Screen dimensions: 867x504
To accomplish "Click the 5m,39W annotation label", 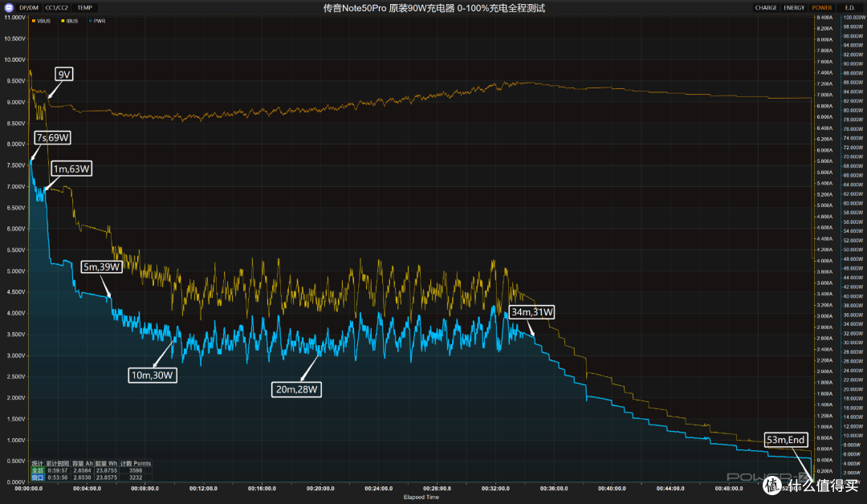I will point(102,267).
